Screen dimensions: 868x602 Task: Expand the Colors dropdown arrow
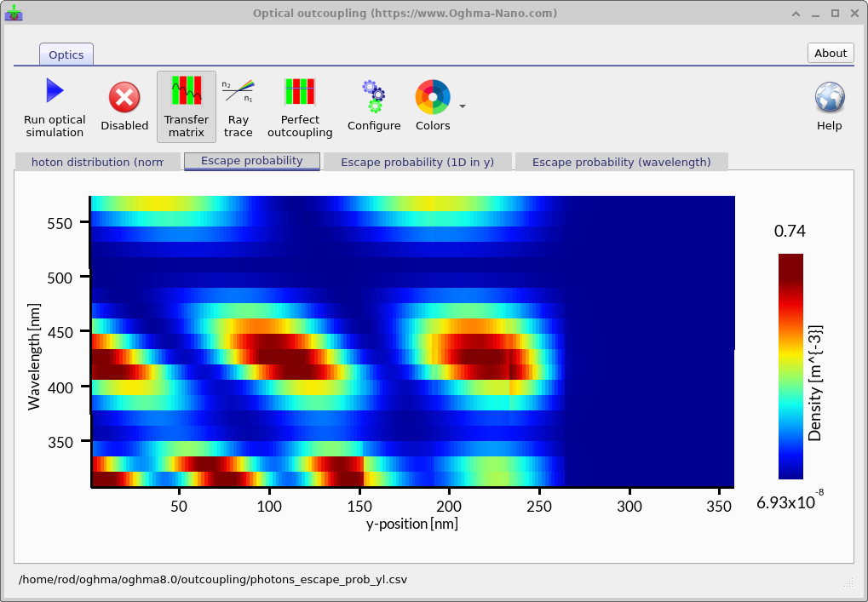461,106
